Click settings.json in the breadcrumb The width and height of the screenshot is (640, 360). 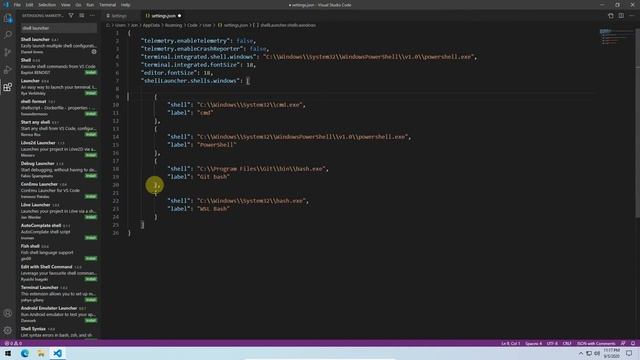click(x=236, y=25)
